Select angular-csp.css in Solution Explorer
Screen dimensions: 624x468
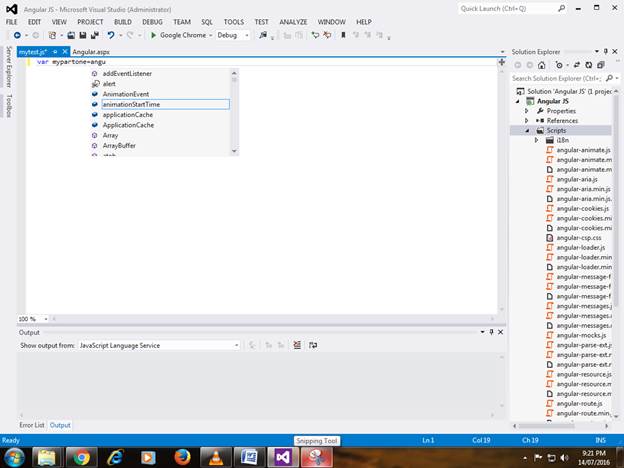[x=579, y=238]
